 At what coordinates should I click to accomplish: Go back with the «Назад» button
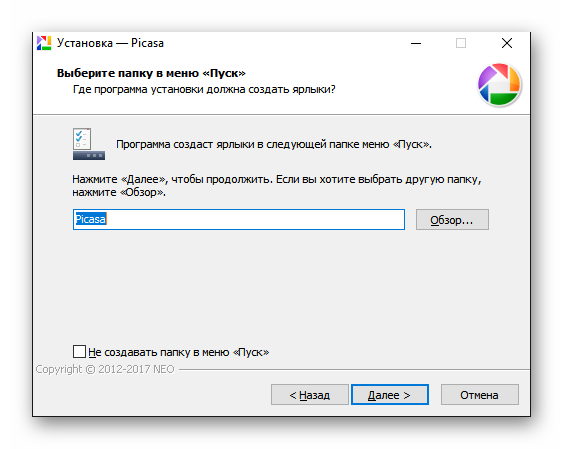(310, 395)
